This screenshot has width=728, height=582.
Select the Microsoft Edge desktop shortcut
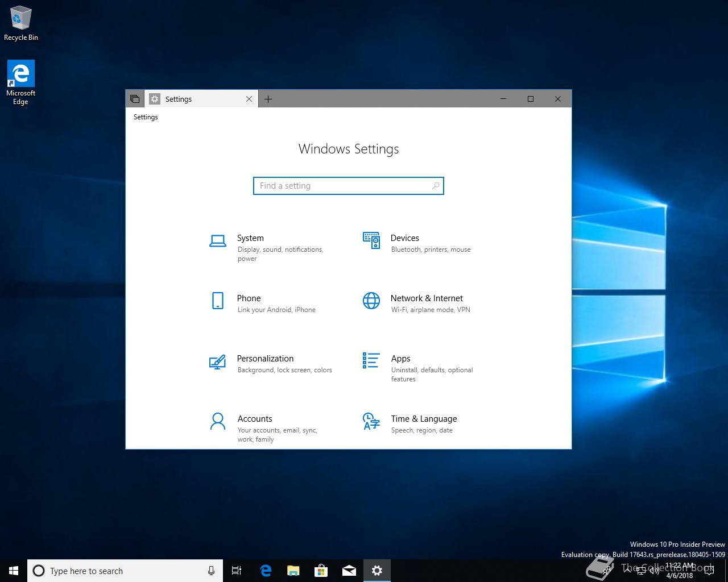click(x=20, y=83)
